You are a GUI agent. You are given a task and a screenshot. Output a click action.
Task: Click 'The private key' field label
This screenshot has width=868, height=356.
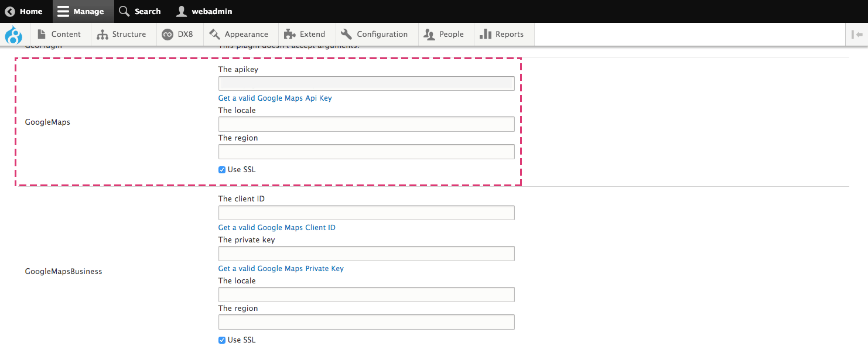pyautogui.click(x=247, y=240)
